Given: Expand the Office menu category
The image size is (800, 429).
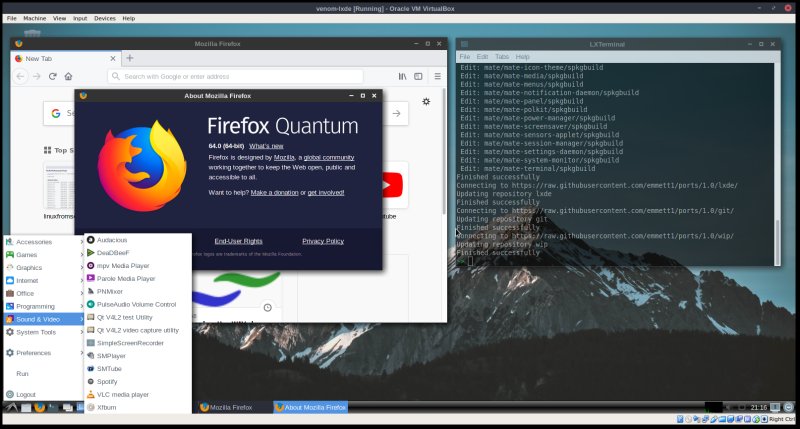Looking at the screenshot, I should (x=44, y=293).
